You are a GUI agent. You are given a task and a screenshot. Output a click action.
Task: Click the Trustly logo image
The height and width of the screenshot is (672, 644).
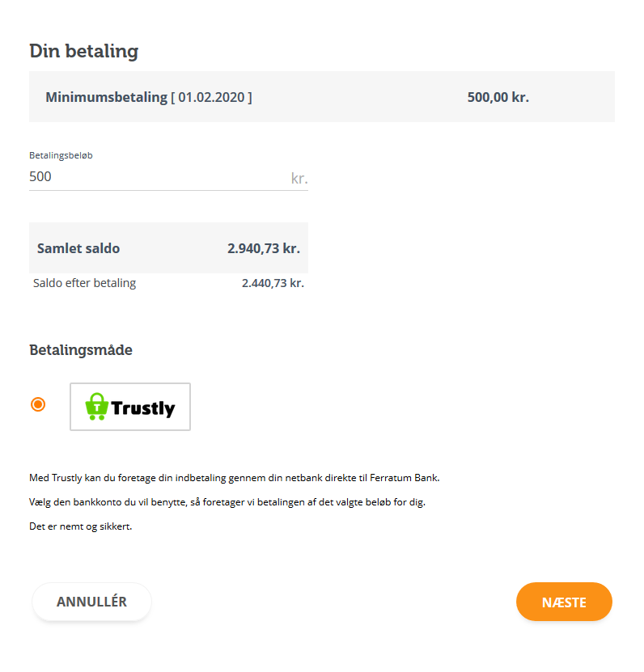130,407
